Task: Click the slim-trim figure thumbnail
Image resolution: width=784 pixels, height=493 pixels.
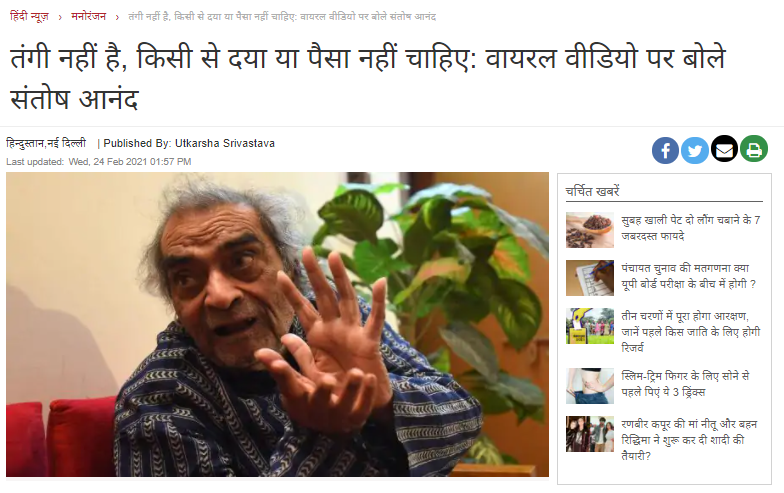Action: point(590,386)
